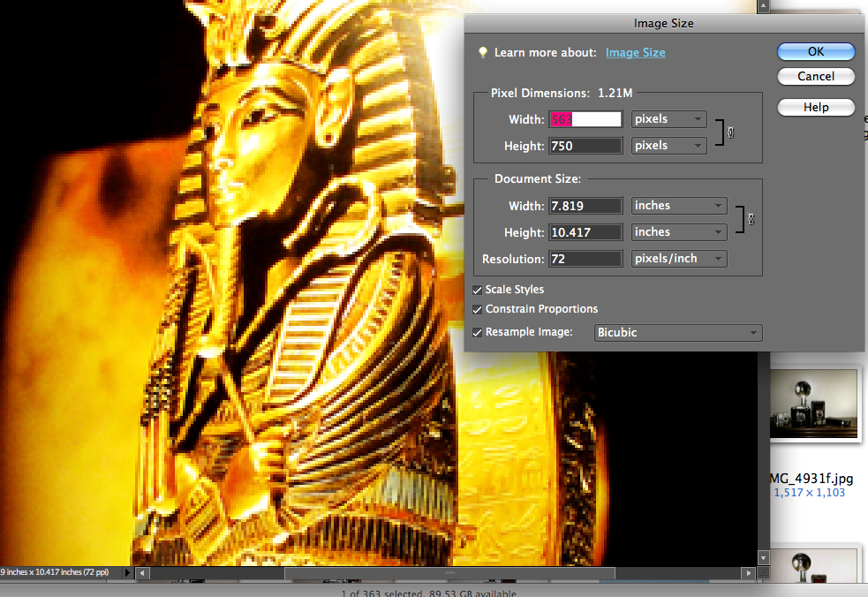
Task: Open the status bar info arrow menu
Action: tap(127, 572)
